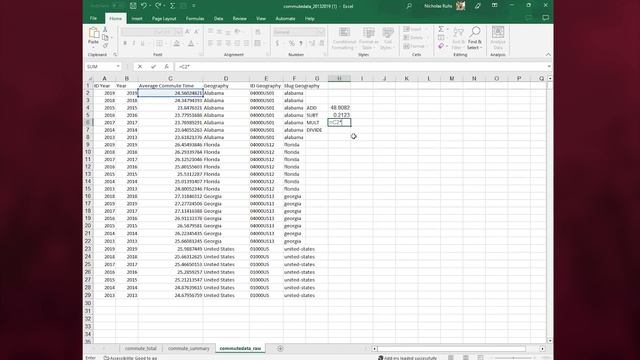Viewport: 640px width, 360px height.
Task: Click the column C header
Action: pyautogui.click(x=170, y=78)
